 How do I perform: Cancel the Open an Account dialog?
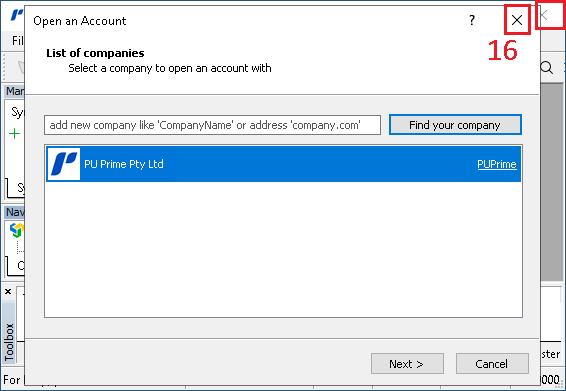point(492,364)
